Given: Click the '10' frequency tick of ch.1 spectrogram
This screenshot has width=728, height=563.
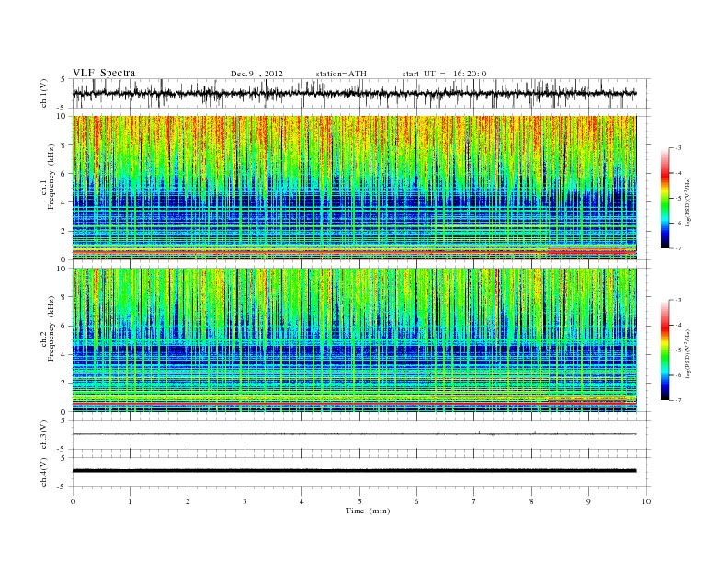Looking at the screenshot, I should click(63, 116).
